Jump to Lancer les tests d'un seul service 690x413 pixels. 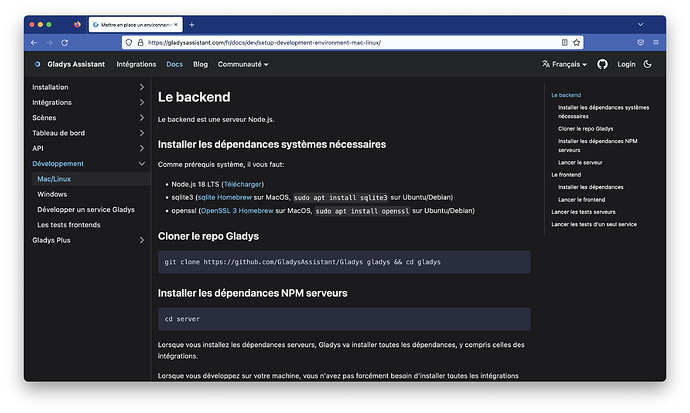pyautogui.click(x=594, y=224)
